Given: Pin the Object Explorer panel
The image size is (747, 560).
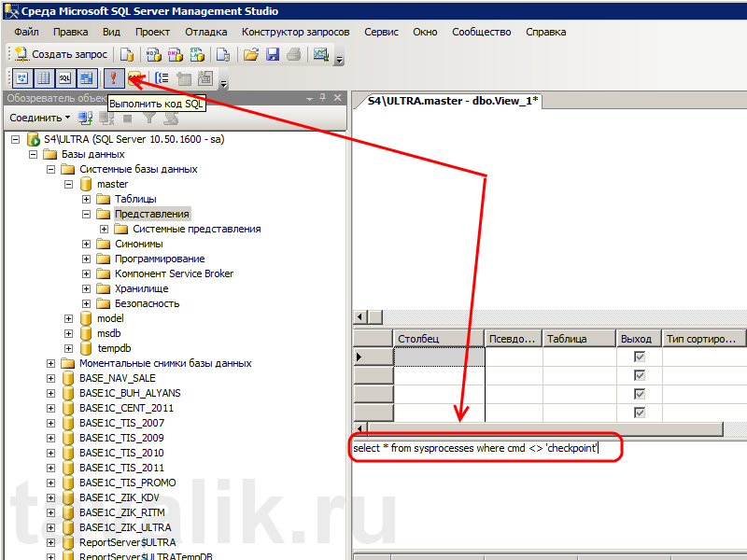Looking at the screenshot, I should pyautogui.click(x=323, y=98).
